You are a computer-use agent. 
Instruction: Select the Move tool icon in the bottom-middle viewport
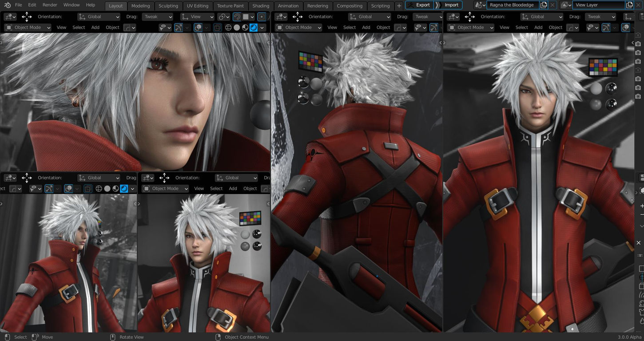(164, 178)
